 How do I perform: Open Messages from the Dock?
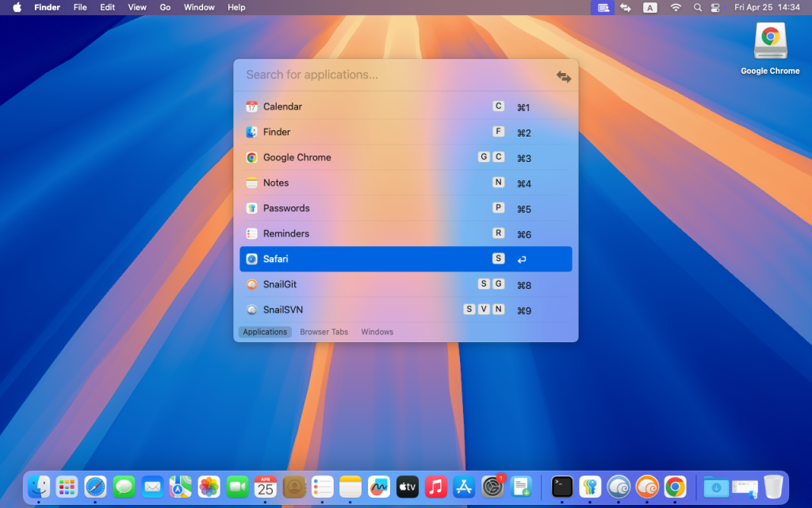124,487
